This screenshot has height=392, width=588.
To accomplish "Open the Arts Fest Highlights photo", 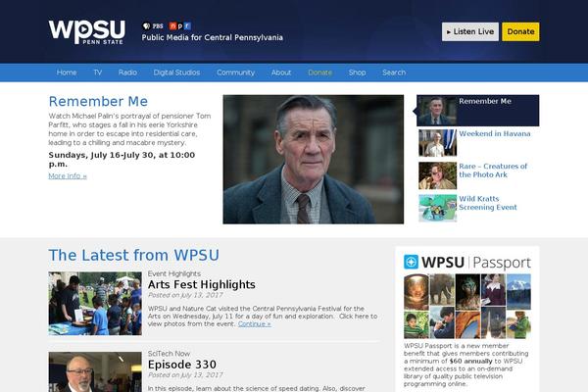I will pos(95,304).
